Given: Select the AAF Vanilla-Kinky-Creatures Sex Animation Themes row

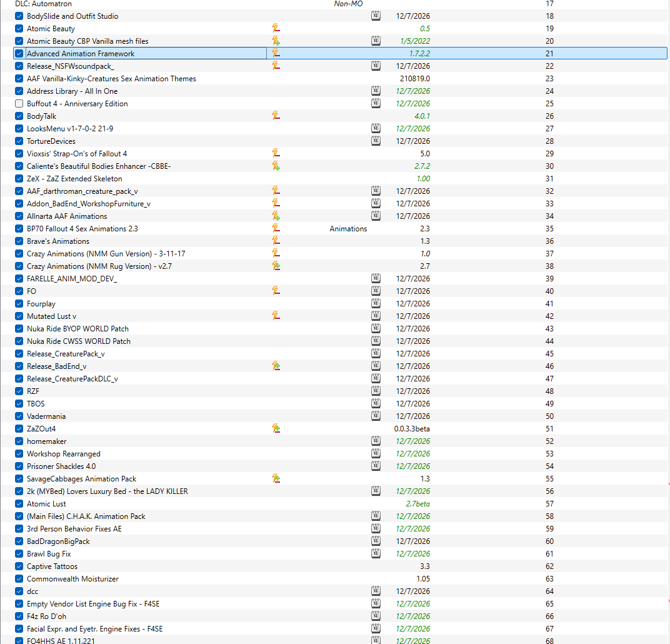Looking at the screenshot, I should pos(334,79).
